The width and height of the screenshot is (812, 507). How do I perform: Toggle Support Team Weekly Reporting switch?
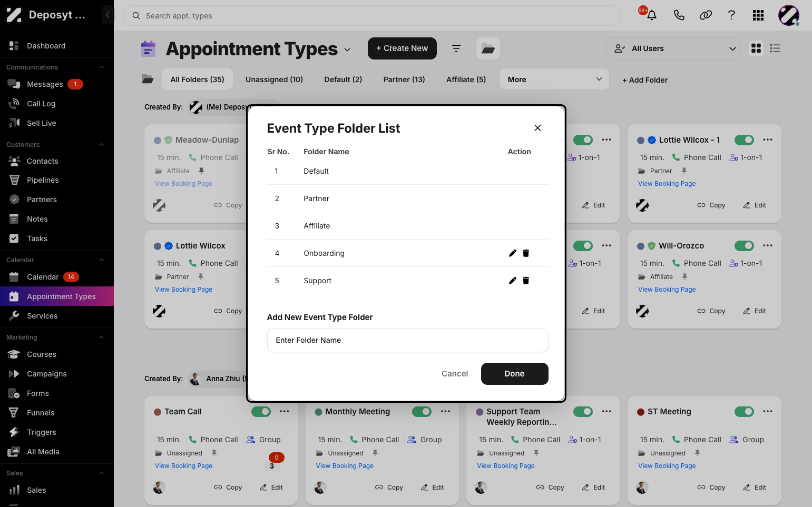[x=583, y=412]
